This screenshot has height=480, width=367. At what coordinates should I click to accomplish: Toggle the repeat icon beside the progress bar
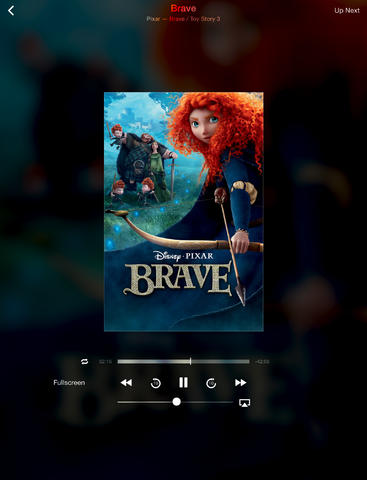(x=84, y=361)
